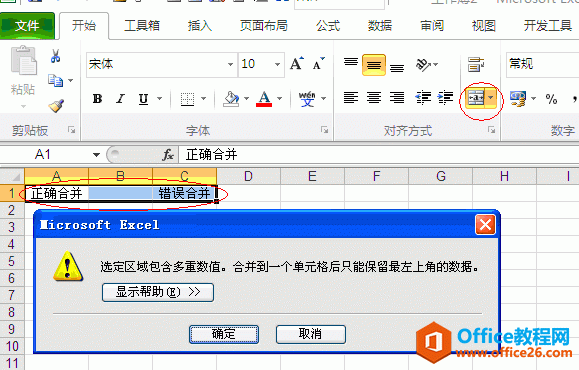Click the Merge and Center icon
Viewport: 579px width, 370px height.
click(x=476, y=98)
